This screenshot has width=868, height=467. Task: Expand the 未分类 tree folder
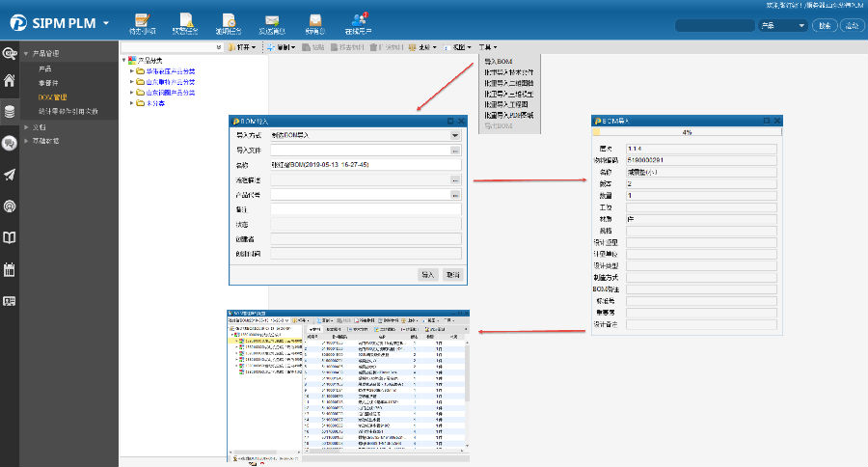click(132, 102)
